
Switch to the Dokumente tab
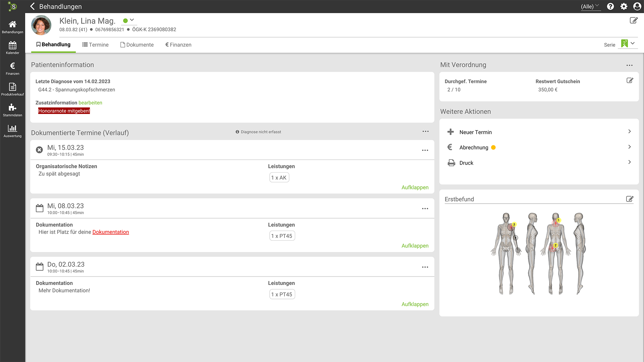point(137,45)
